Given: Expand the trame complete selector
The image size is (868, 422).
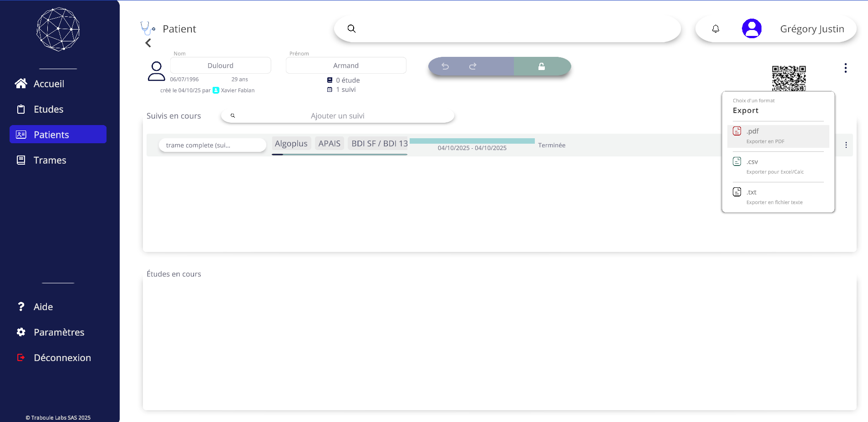Looking at the screenshot, I should click(212, 145).
